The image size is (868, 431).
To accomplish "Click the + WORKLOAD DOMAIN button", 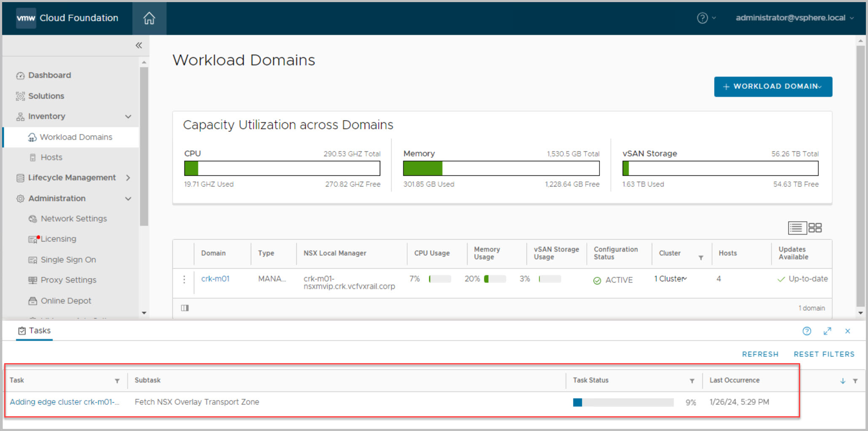I will (x=773, y=87).
